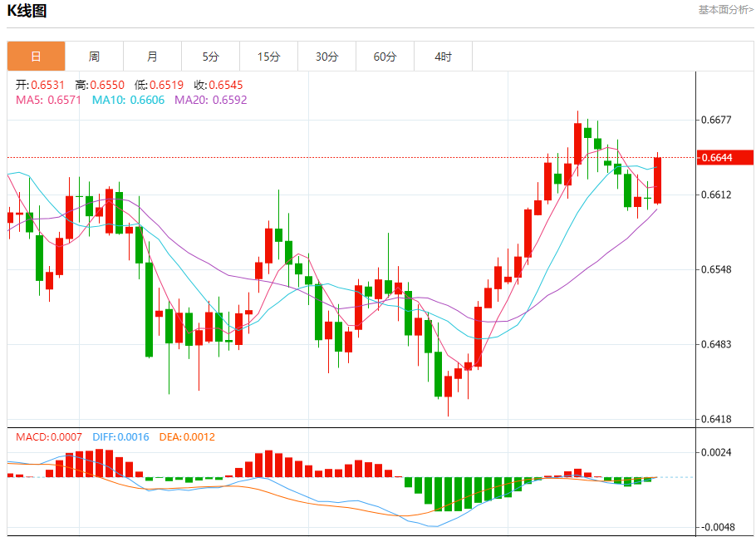Select the 日 daily chart tab
The image size is (756, 537).
[36, 57]
